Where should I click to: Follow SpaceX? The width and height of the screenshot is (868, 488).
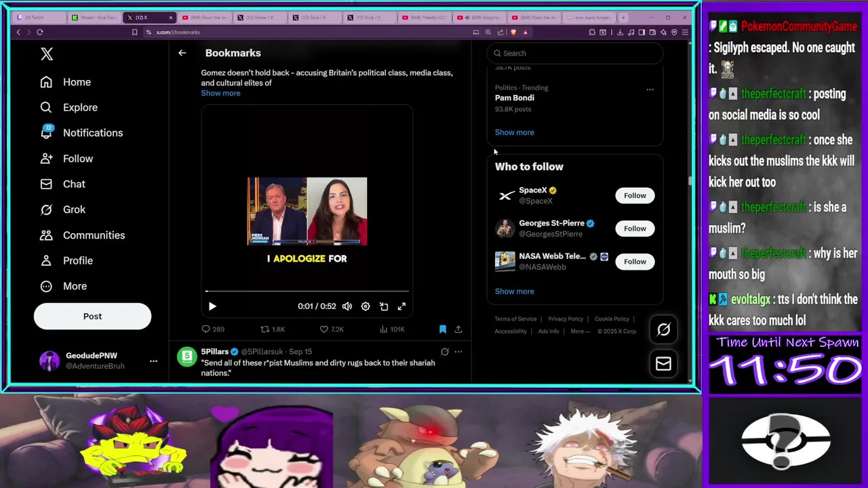(635, 195)
